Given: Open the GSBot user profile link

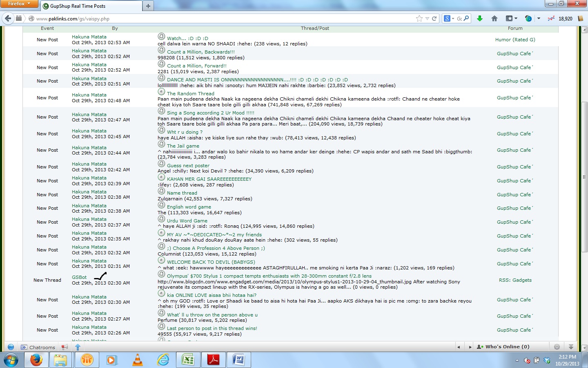Looking at the screenshot, I should pos(79,277).
